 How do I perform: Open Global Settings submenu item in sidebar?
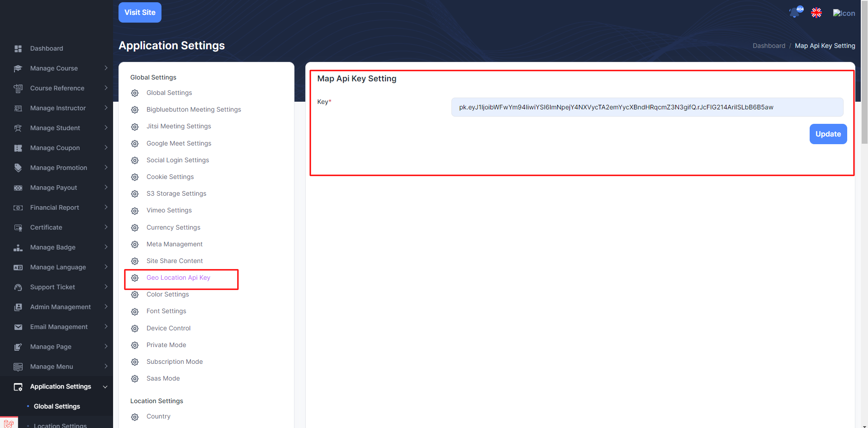click(x=57, y=406)
